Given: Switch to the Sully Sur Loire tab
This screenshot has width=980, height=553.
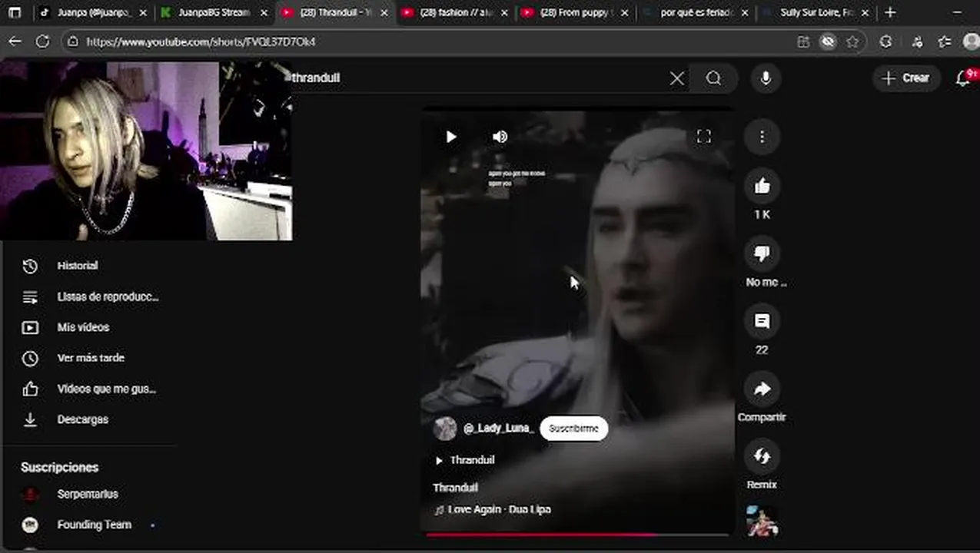Looking at the screenshot, I should [x=814, y=13].
